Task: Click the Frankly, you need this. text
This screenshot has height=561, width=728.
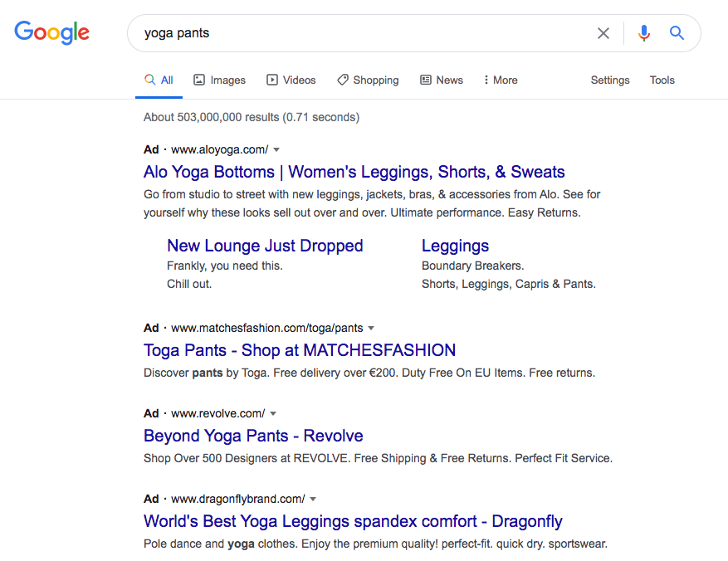Action: click(225, 266)
